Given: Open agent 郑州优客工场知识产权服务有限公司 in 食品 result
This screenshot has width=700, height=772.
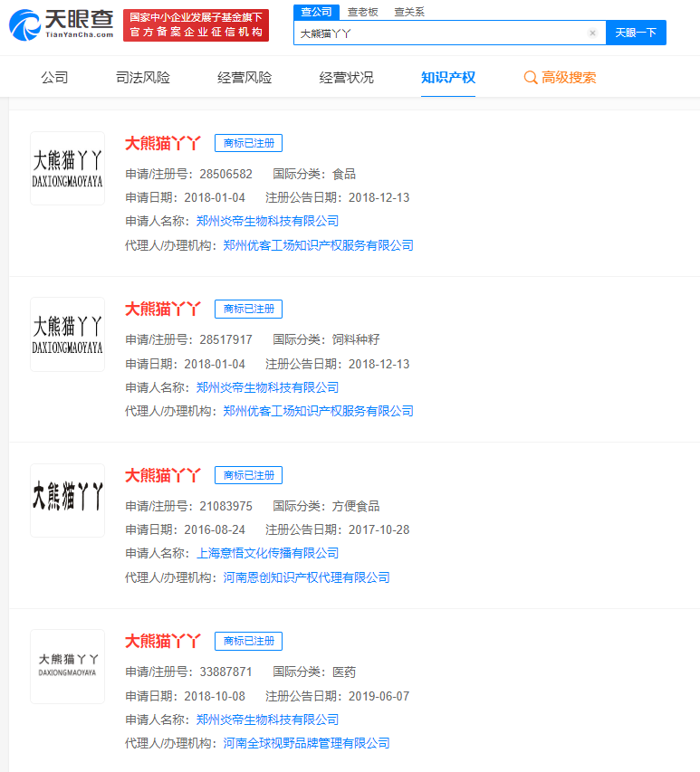Looking at the screenshot, I should (318, 245).
